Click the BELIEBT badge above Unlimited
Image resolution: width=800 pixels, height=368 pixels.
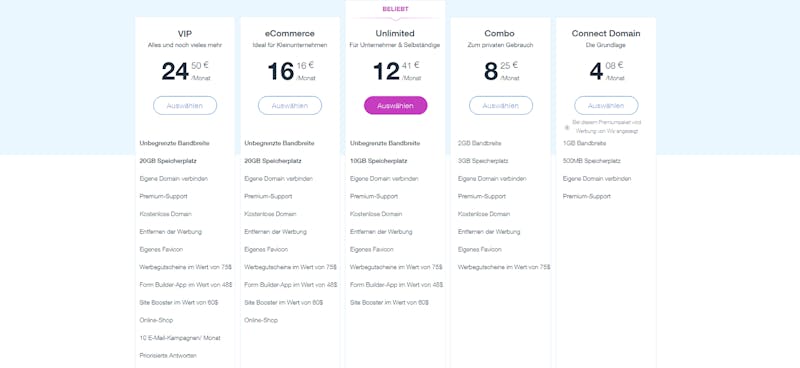click(395, 9)
